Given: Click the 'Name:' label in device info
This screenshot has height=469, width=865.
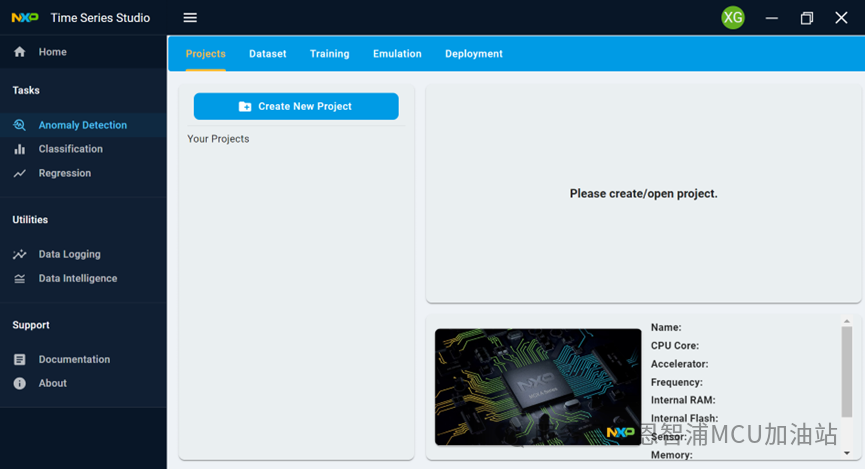Looking at the screenshot, I should 666,328.
